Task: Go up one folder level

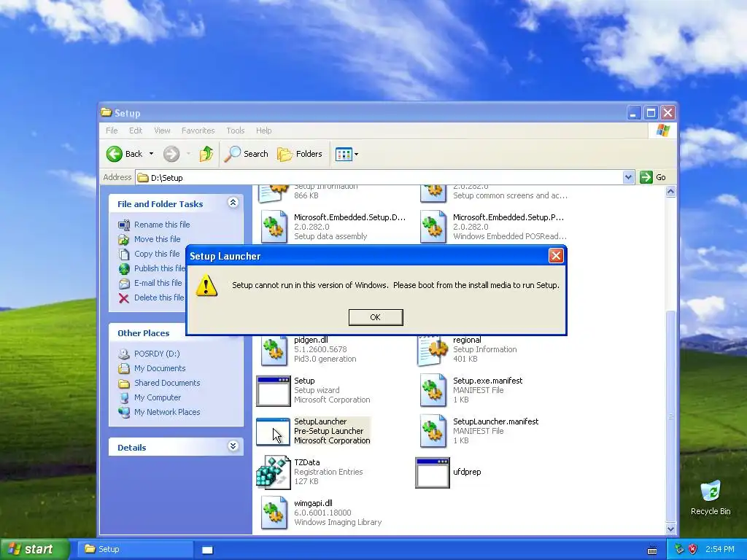Action: pos(206,154)
